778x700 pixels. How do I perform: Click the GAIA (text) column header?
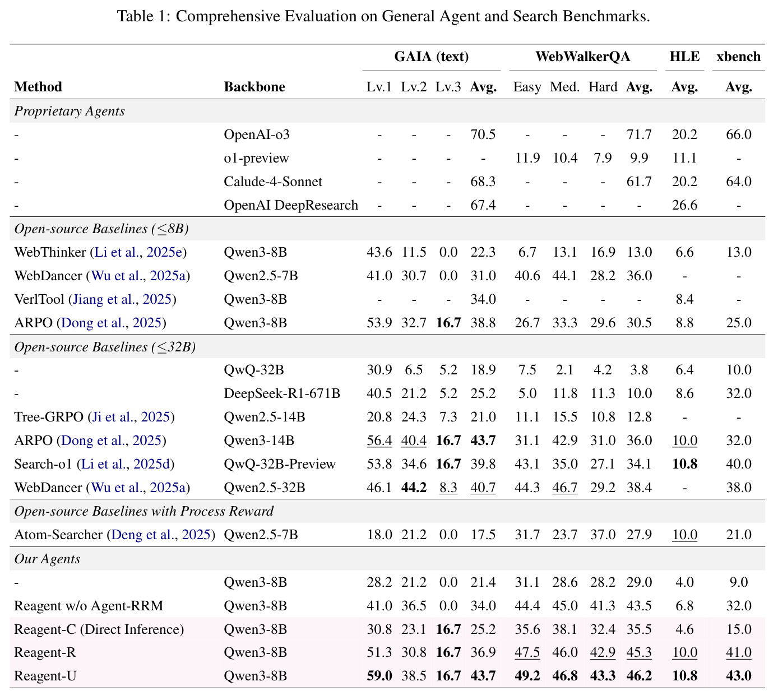click(x=432, y=57)
